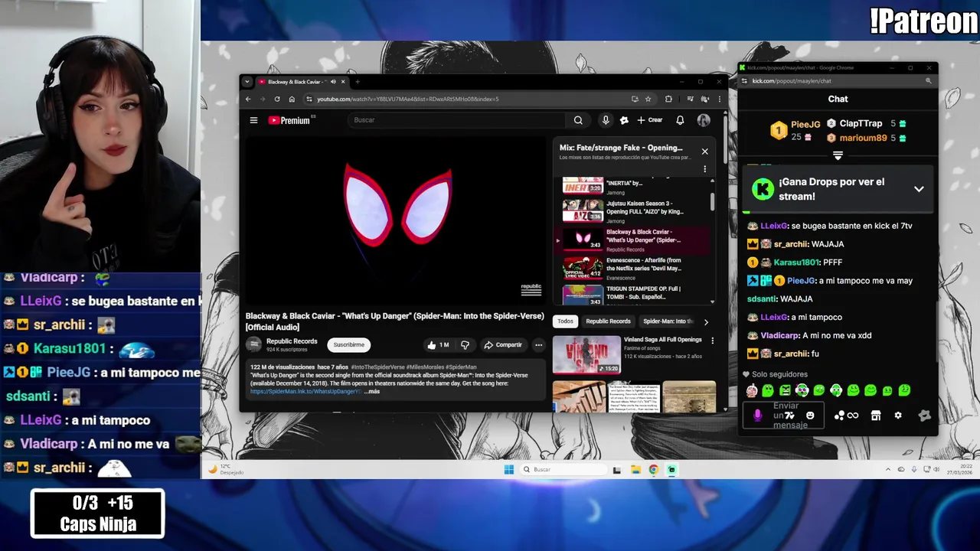Like the video with thumbs-up 1 M

tap(438, 345)
